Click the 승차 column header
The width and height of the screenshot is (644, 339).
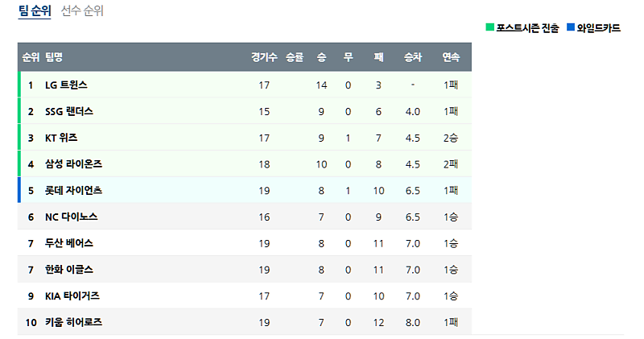412,57
